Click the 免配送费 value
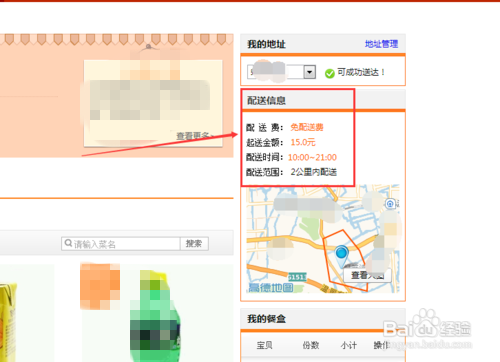 [x=307, y=127]
